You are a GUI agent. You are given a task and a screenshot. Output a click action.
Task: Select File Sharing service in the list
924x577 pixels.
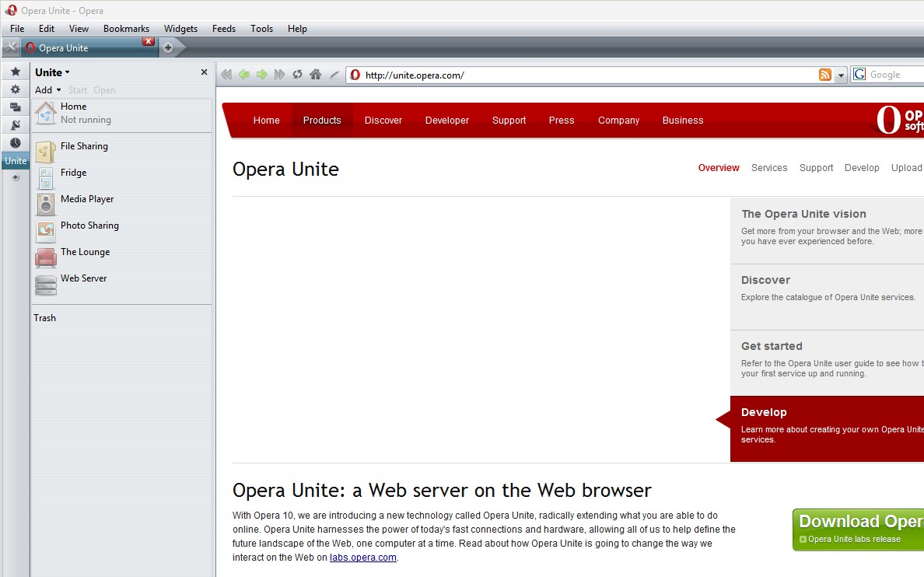point(84,146)
